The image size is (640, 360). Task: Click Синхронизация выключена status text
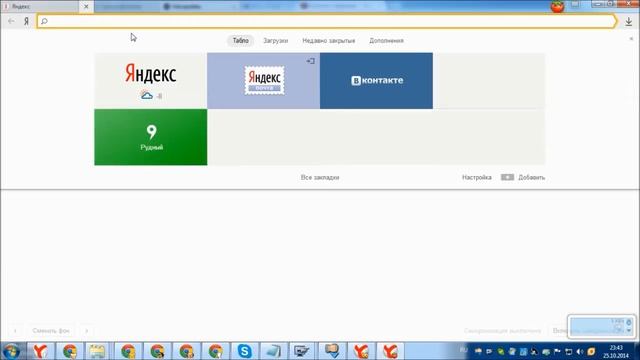502,331
